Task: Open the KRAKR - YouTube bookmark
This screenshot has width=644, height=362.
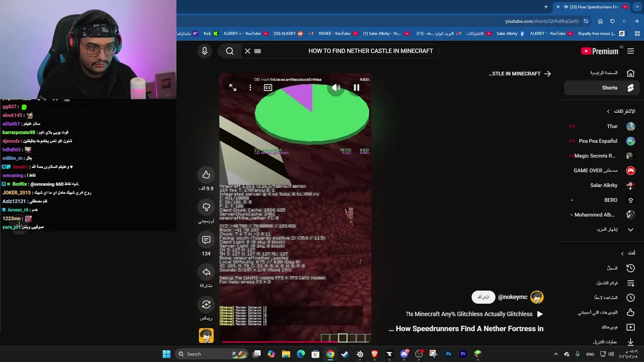Action: pyautogui.click(x=338, y=34)
